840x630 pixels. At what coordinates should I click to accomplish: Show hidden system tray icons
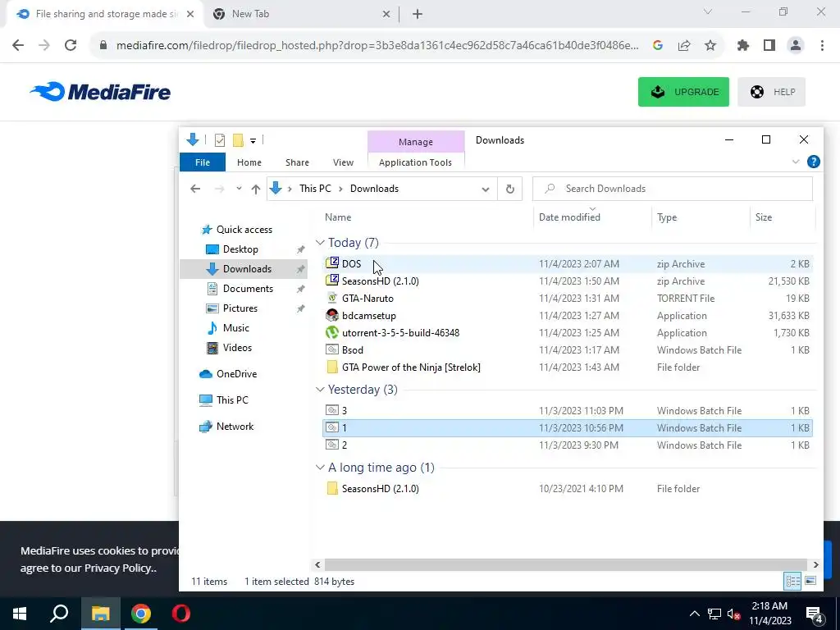coord(694,614)
